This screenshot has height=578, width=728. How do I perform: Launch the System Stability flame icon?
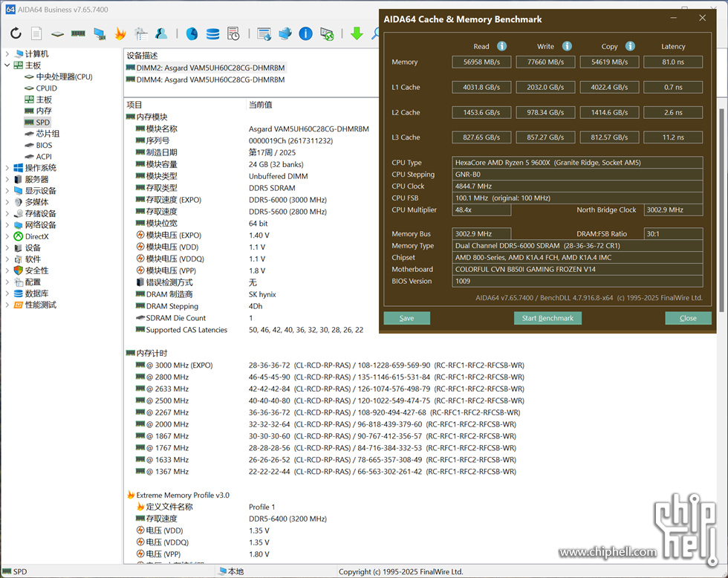coord(120,33)
